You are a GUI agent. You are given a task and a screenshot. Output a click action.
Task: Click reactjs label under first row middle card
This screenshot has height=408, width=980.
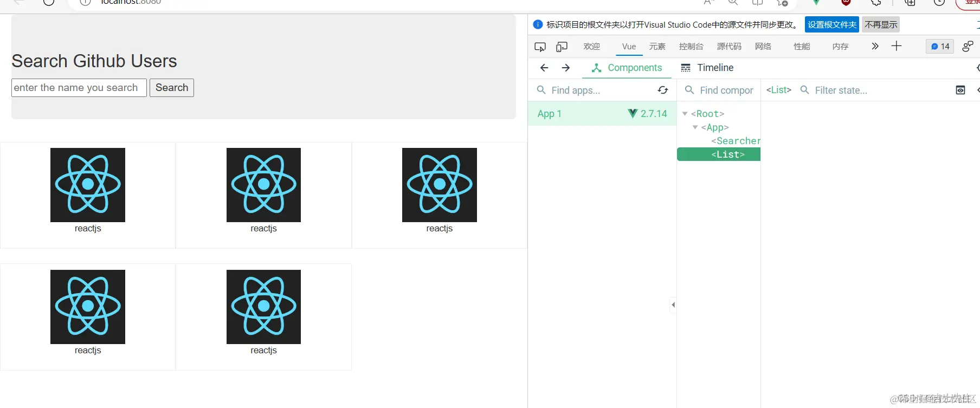point(263,229)
